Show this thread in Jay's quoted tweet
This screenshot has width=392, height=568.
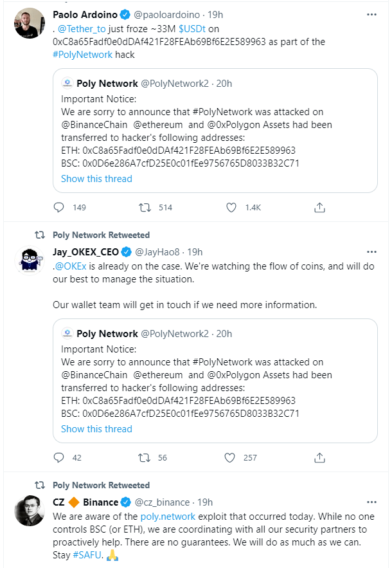pyautogui.click(x=96, y=428)
